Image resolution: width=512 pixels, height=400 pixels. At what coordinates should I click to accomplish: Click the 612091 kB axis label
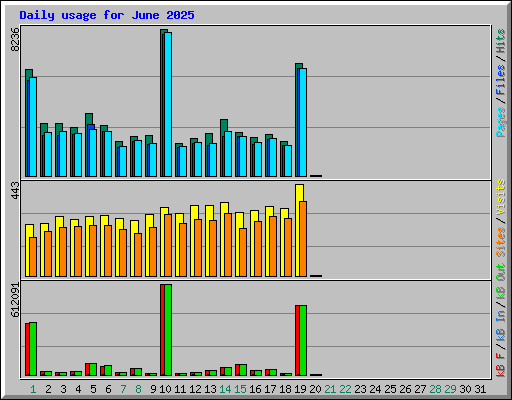point(15,300)
